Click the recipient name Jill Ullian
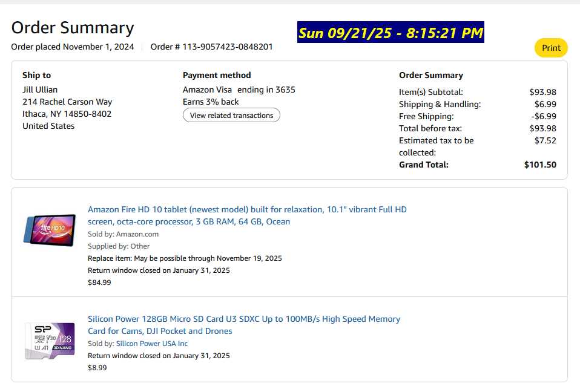This screenshot has height=392, width=580. click(40, 90)
